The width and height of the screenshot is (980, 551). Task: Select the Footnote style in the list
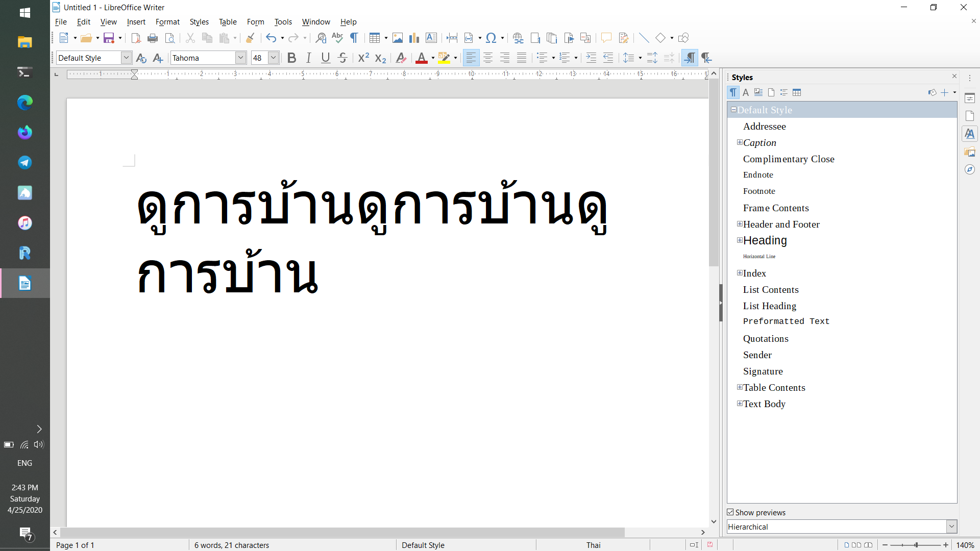coord(759,191)
